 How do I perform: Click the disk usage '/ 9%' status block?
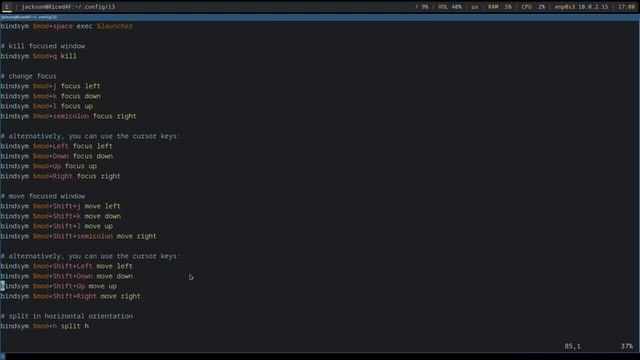422,7
